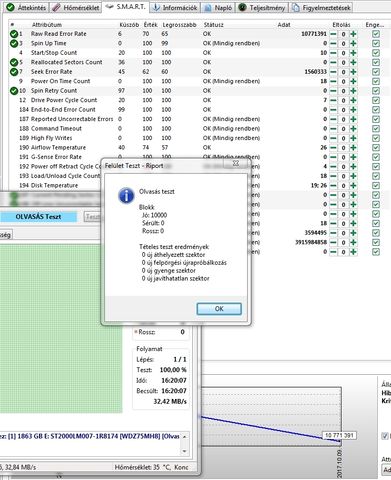Toggle enable checkbox for Airflow Temperature

376,148
